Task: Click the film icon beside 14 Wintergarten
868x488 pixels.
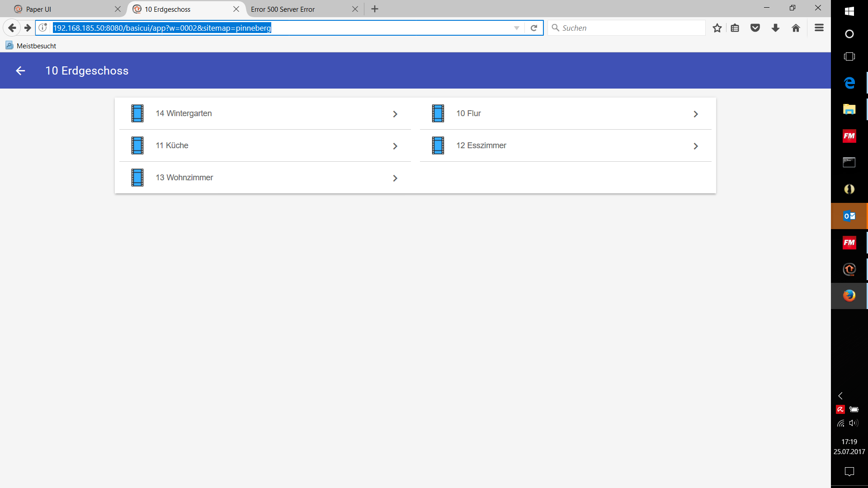Action: pos(137,113)
